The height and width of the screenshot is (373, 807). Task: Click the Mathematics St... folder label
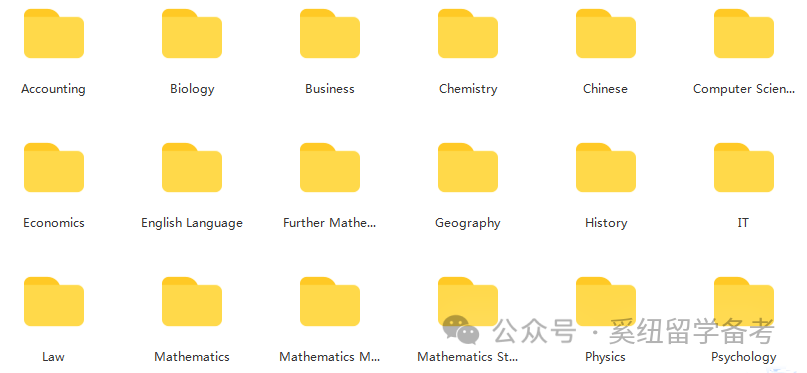[x=467, y=357]
